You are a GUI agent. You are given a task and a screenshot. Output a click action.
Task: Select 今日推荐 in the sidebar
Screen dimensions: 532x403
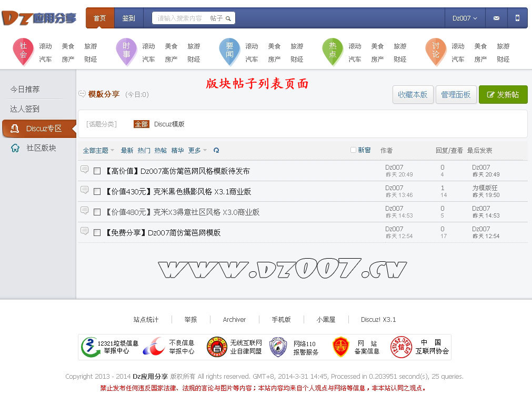(25, 90)
